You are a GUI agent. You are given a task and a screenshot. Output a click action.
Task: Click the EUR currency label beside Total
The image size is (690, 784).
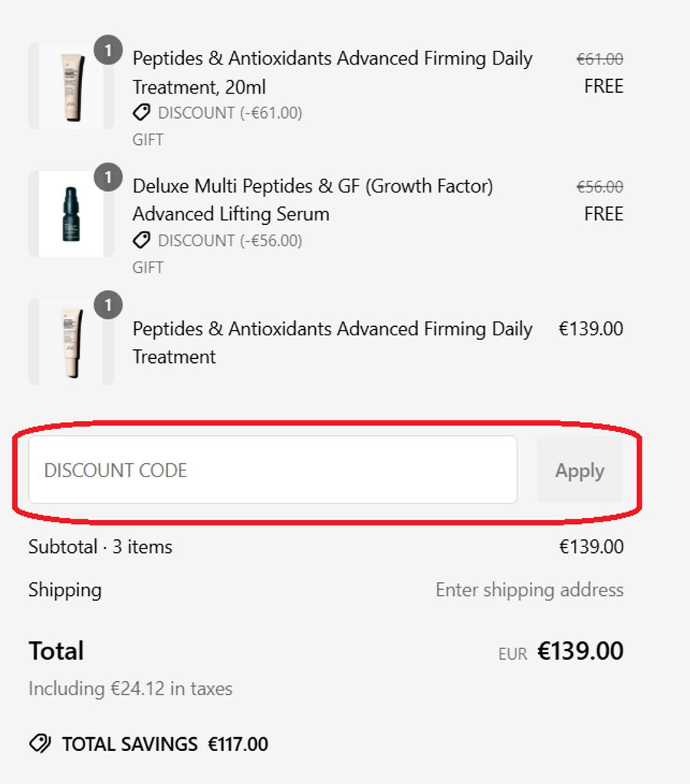[x=512, y=654]
